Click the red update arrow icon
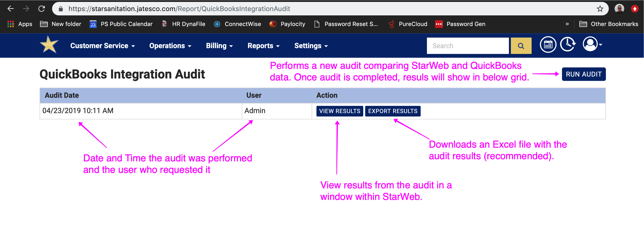 (635, 9)
